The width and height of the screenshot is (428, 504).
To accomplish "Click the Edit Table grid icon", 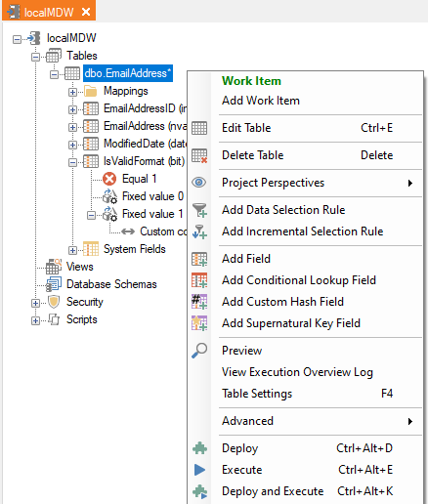I will [x=199, y=128].
